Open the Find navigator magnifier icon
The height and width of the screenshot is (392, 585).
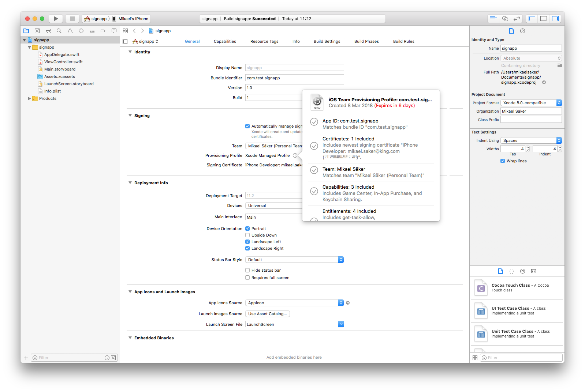pos(59,31)
